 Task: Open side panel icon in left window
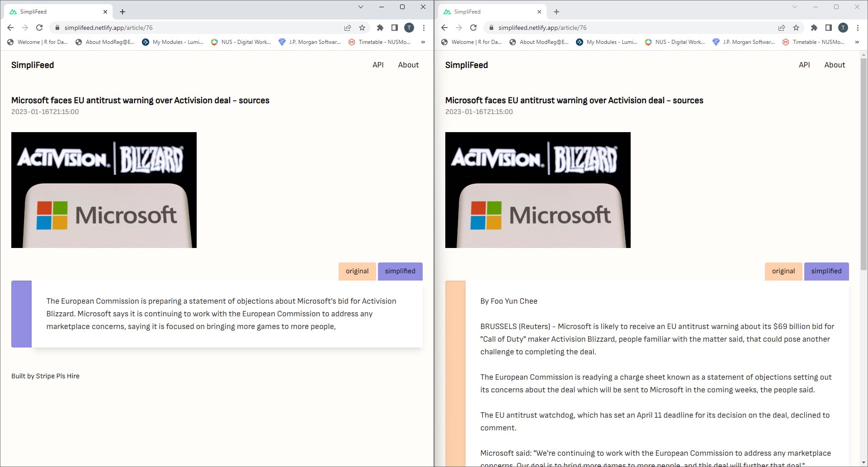395,28
